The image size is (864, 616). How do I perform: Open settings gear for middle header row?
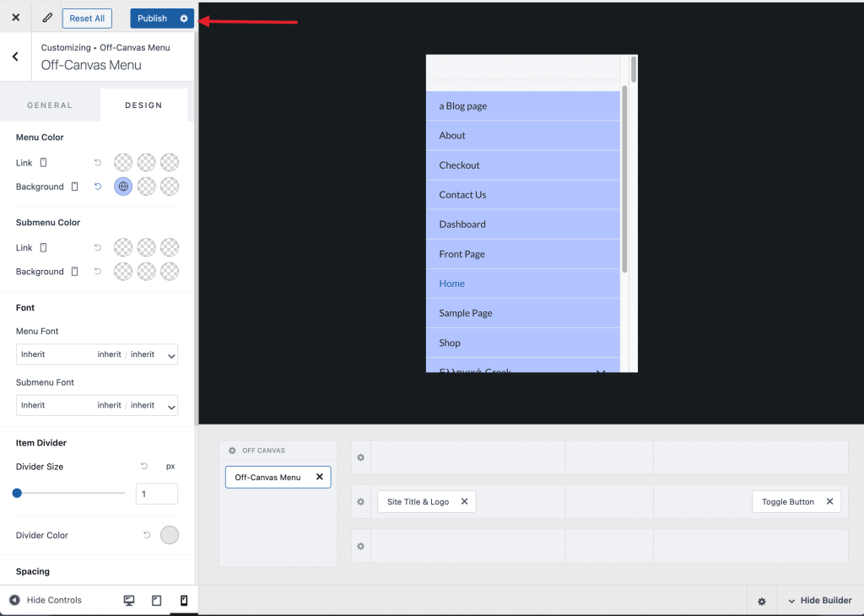coord(360,501)
